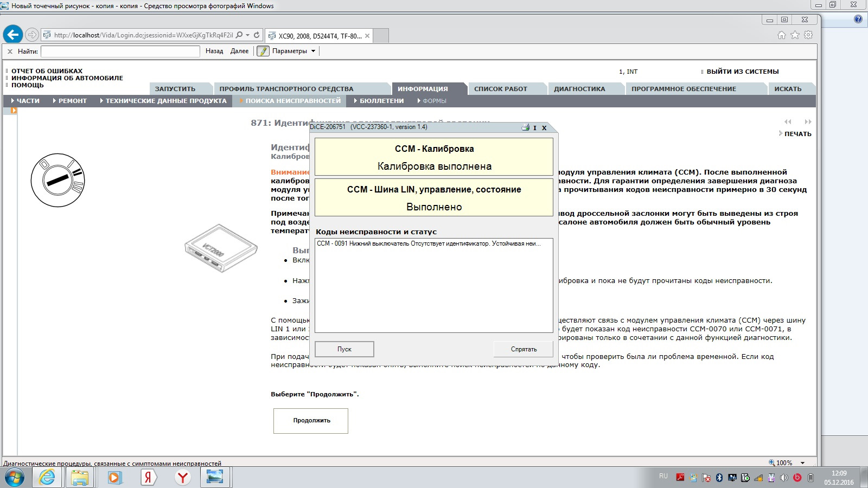Open Yandex Browser Y icon on taskbar
Screen dimensions: 868x488
click(183, 478)
